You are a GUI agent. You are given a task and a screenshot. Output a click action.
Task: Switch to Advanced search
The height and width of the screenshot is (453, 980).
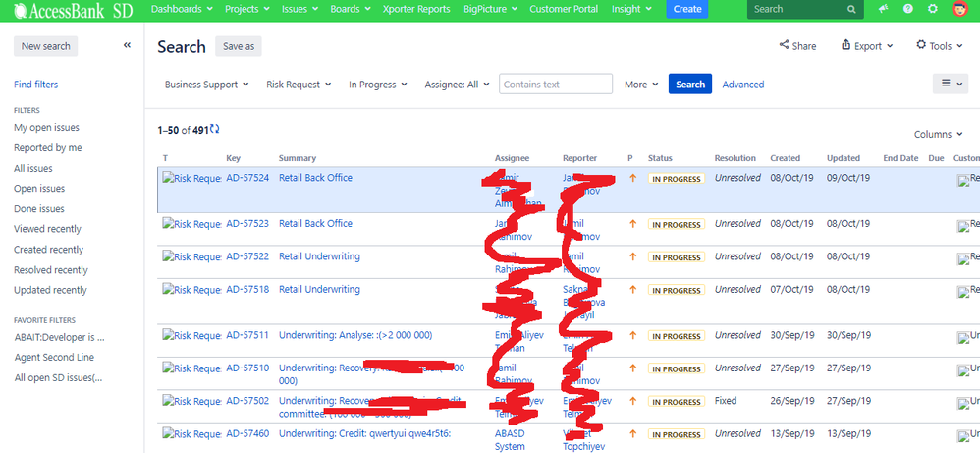coord(743,85)
